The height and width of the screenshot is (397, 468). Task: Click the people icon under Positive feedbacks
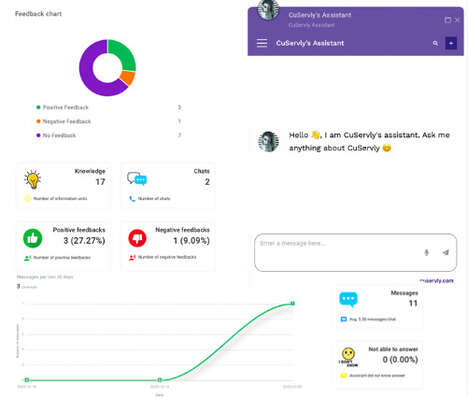coord(28,258)
